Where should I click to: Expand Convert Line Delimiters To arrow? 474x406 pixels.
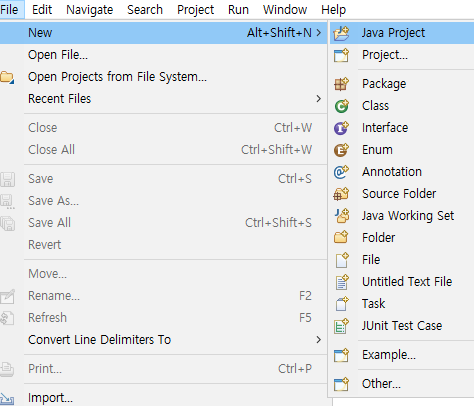point(319,340)
